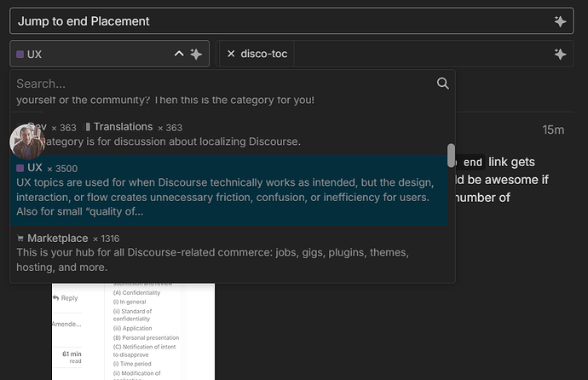Select the highlighted UX category option
Screen dimensions: 588x380
pyautogui.click(x=228, y=190)
